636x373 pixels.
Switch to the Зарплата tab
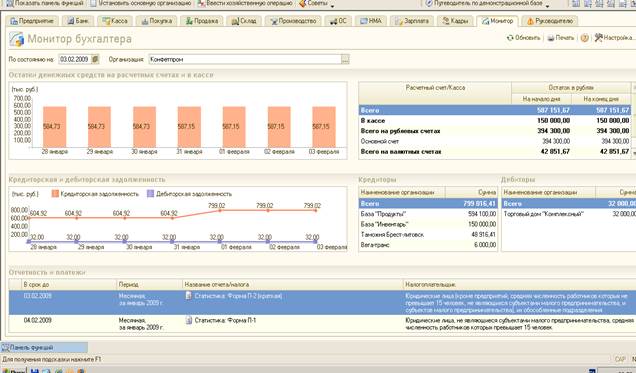[x=412, y=21]
